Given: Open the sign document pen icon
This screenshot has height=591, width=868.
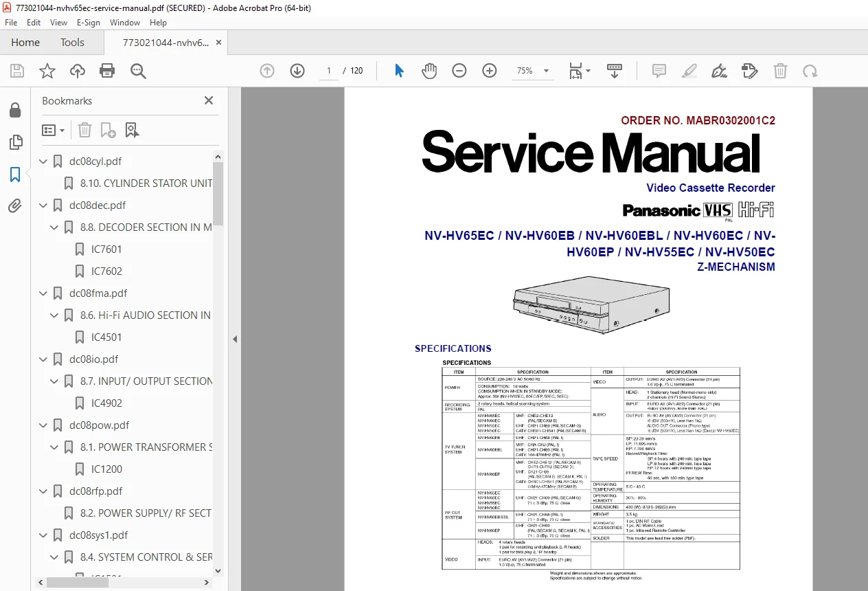Looking at the screenshot, I should pyautogui.click(x=720, y=71).
